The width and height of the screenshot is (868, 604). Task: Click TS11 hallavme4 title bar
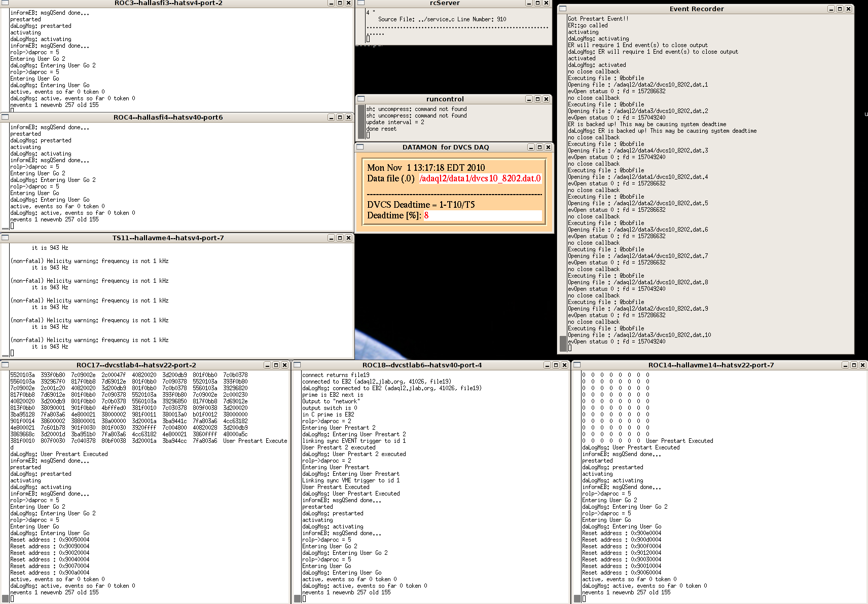168,238
